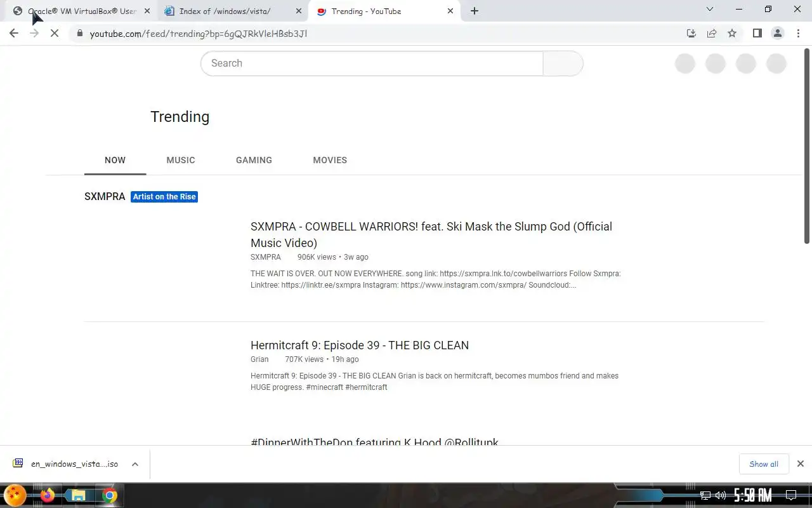Open the tab search chevron in title bar

point(710,9)
